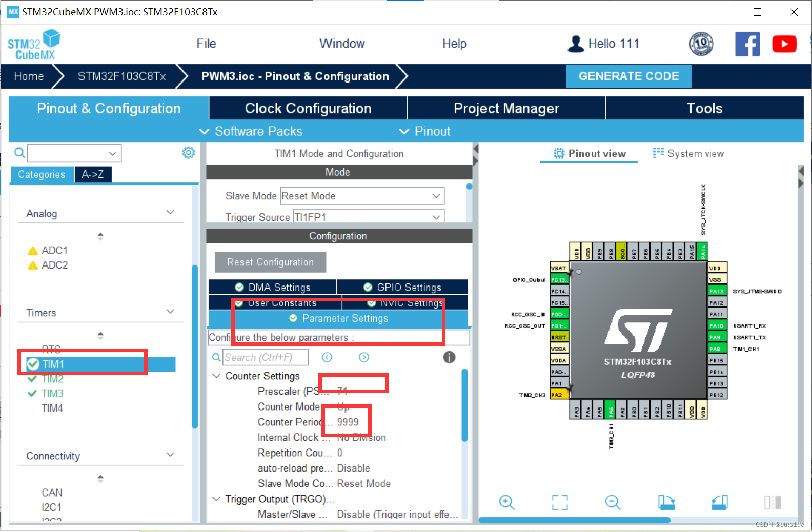Click the PA13 SYS_JTMS-SWDIO pin
This screenshot has height=532, width=812.
coord(717,291)
